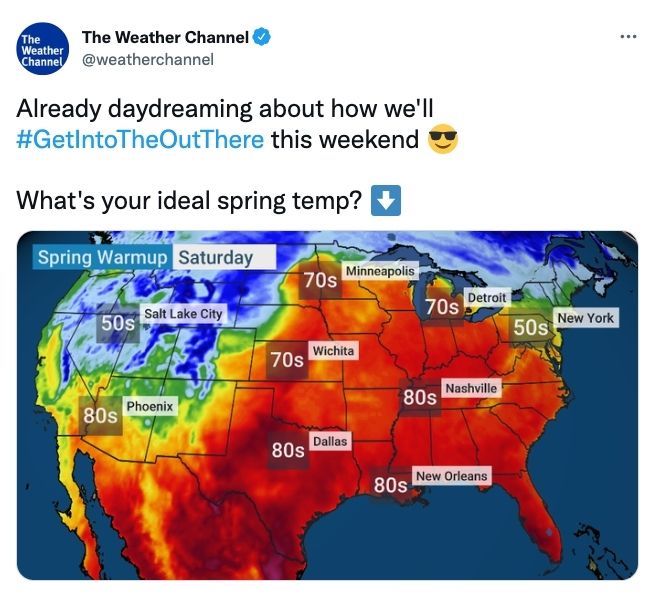Screen dimensions: 657x600
Task: Click the 70s marker beside Wichita
Action: click(287, 359)
